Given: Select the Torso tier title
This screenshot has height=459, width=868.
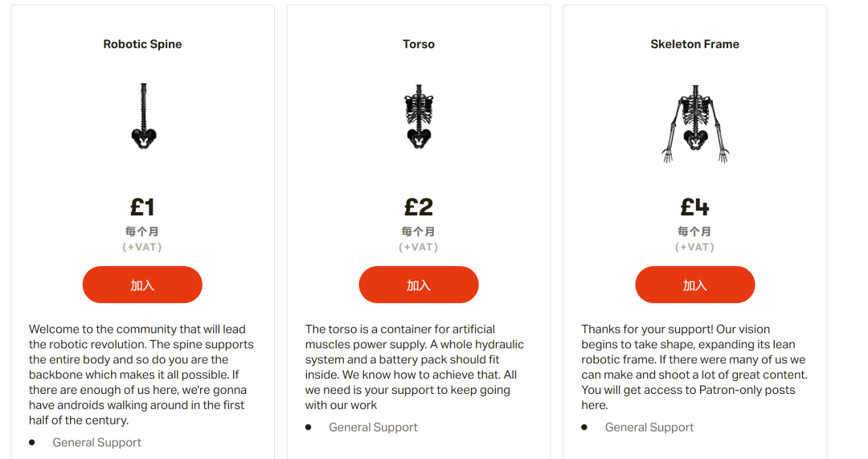Looking at the screenshot, I should point(419,44).
